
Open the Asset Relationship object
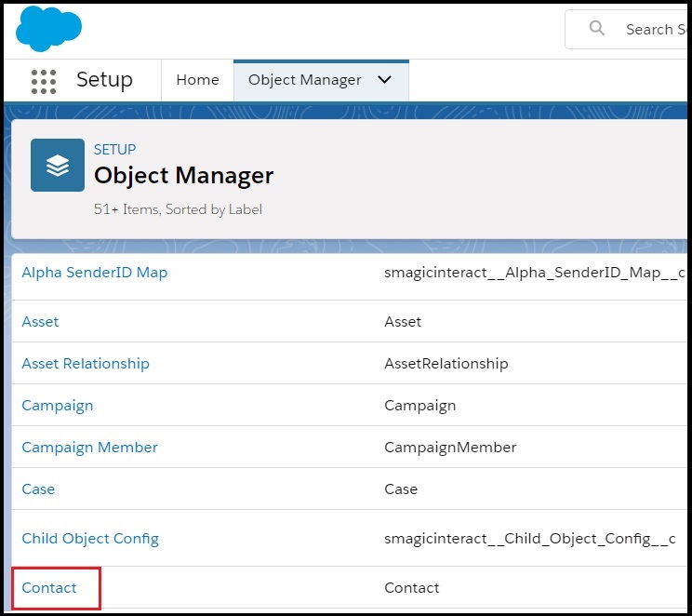click(86, 364)
